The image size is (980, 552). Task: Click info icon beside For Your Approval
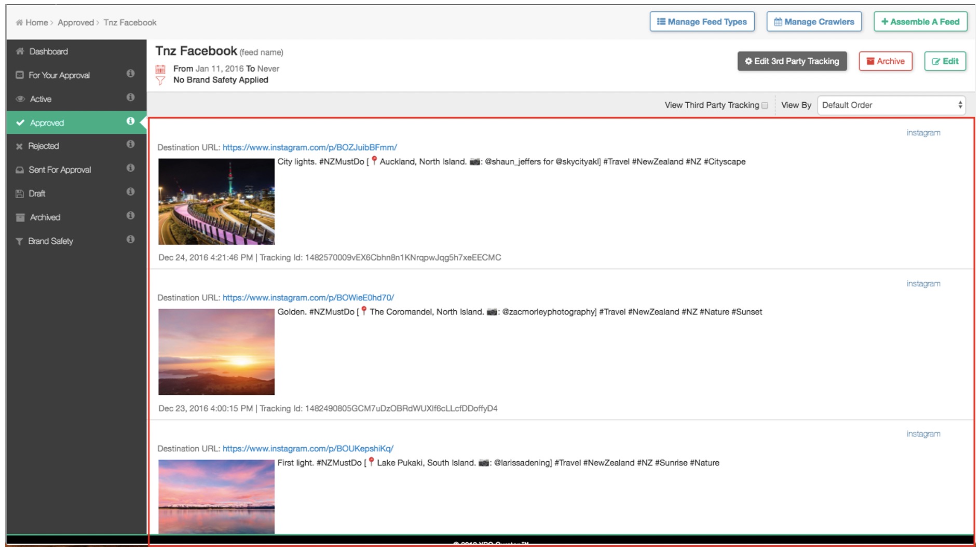(x=130, y=74)
